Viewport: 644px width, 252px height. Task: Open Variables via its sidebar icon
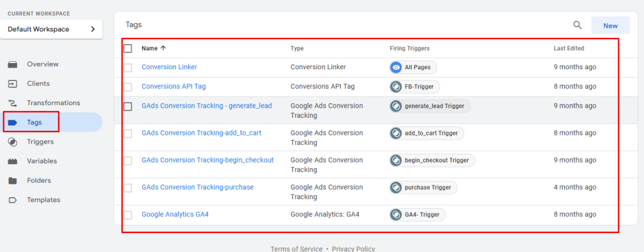[13, 161]
